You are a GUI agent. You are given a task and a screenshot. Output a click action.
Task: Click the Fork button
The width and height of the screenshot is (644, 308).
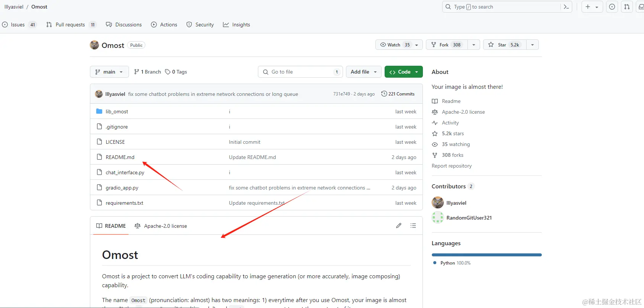(x=447, y=45)
